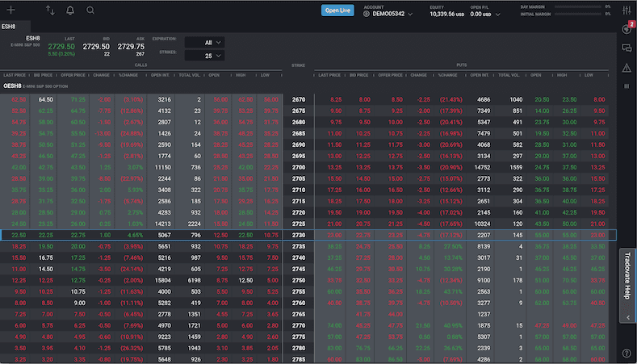Viewport: 637px width, 364px height.
Task: Open the notifications icon with red badge
Action: point(627,30)
